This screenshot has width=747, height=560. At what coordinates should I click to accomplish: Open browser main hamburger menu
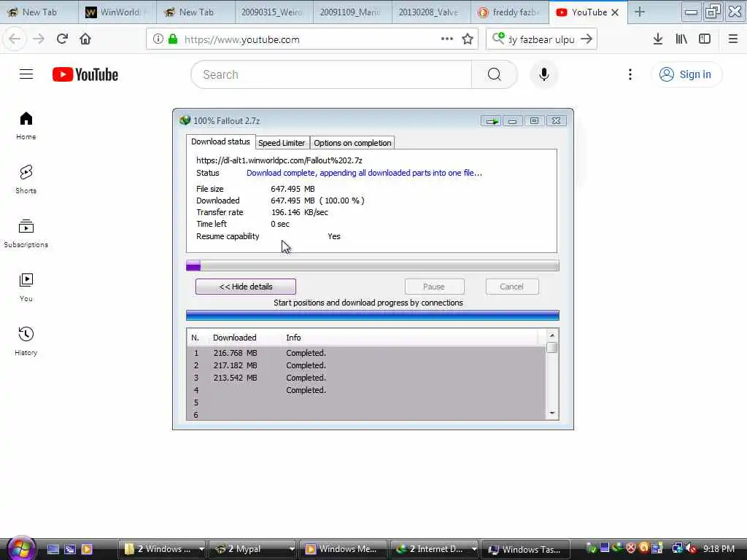pos(733,39)
